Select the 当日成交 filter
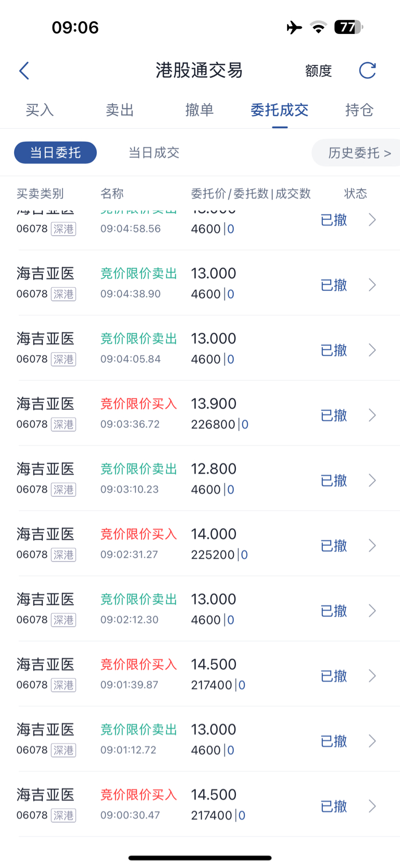This screenshot has height=868, width=400. (x=154, y=153)
